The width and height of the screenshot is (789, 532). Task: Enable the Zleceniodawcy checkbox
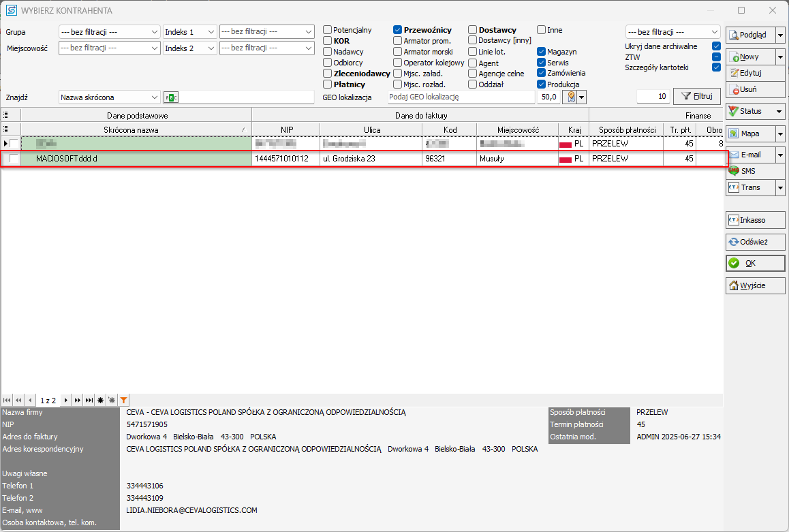[x=328, y=74]
